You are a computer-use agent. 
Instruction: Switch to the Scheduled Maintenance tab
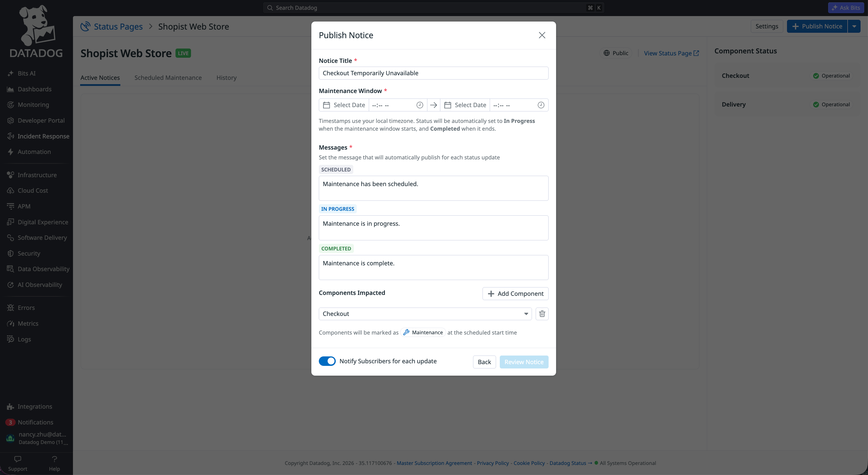[x=168, y=78]
